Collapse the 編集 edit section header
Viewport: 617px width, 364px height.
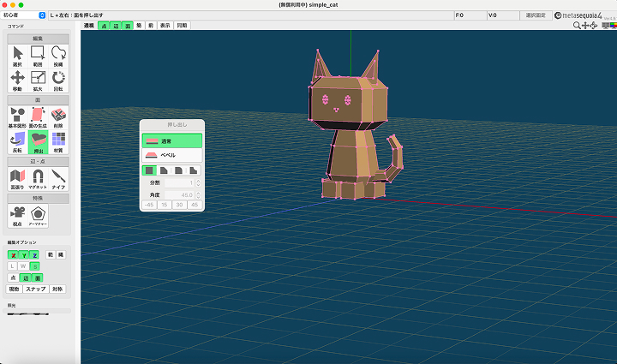pos(38,39)
